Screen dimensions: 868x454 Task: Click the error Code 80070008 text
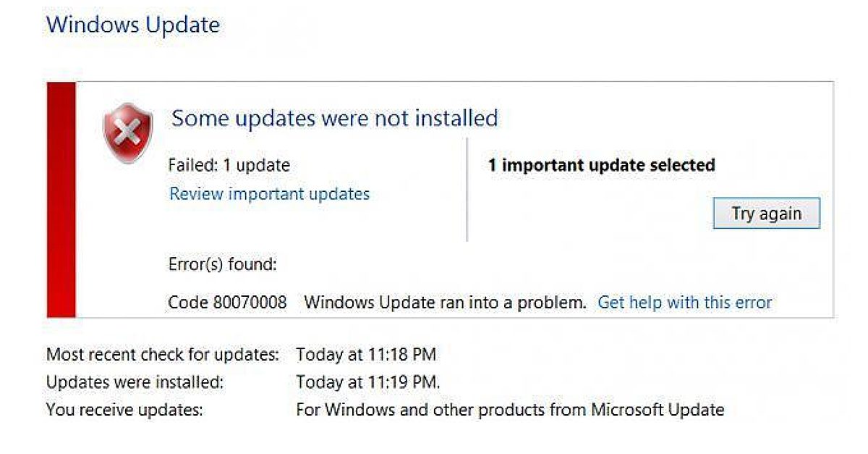227,302
